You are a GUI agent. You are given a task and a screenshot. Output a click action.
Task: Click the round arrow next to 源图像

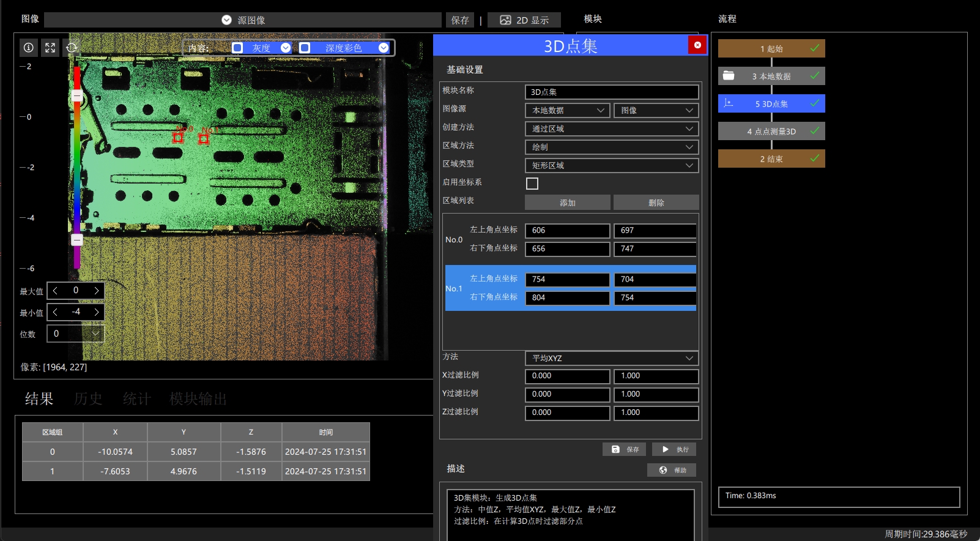click(226, 20)
